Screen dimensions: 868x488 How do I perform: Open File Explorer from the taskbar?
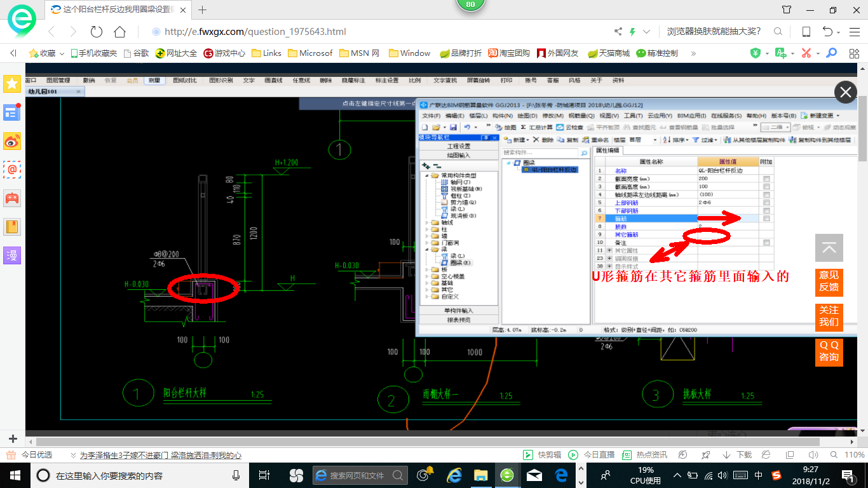click(481, 475)
